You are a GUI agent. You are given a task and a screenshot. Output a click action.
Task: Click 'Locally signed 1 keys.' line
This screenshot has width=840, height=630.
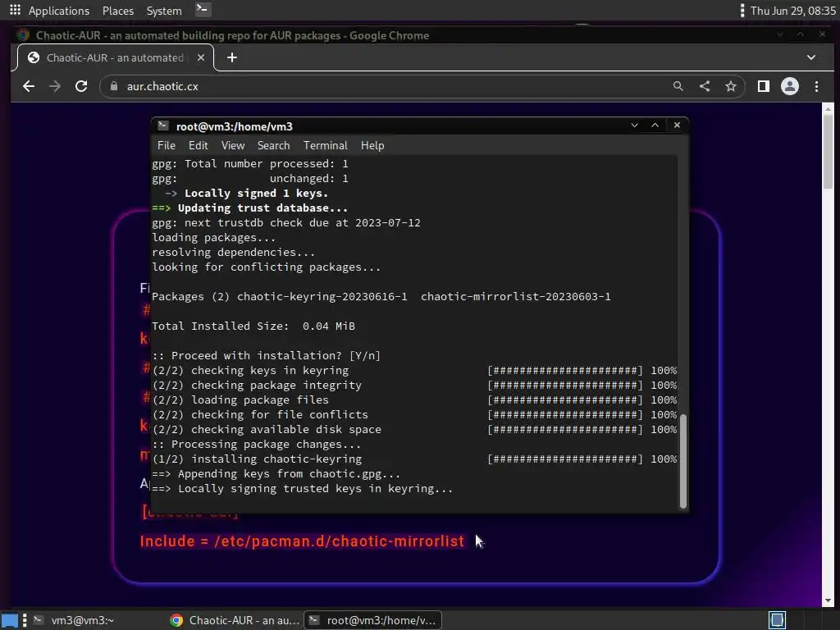[246, 194]
